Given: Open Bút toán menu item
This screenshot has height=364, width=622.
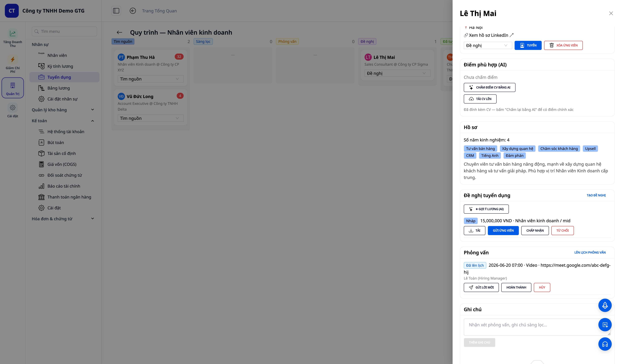Looking at the screenshot, I should 64,143.
